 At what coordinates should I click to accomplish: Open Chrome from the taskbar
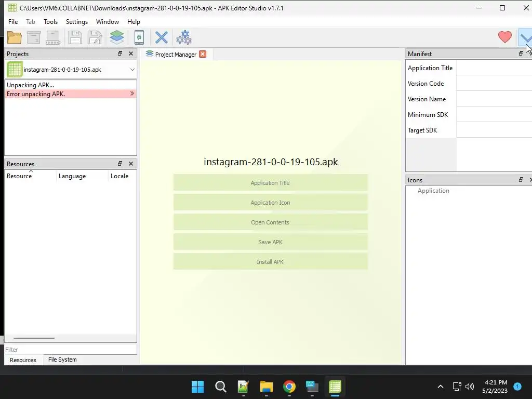pos(289,387)
